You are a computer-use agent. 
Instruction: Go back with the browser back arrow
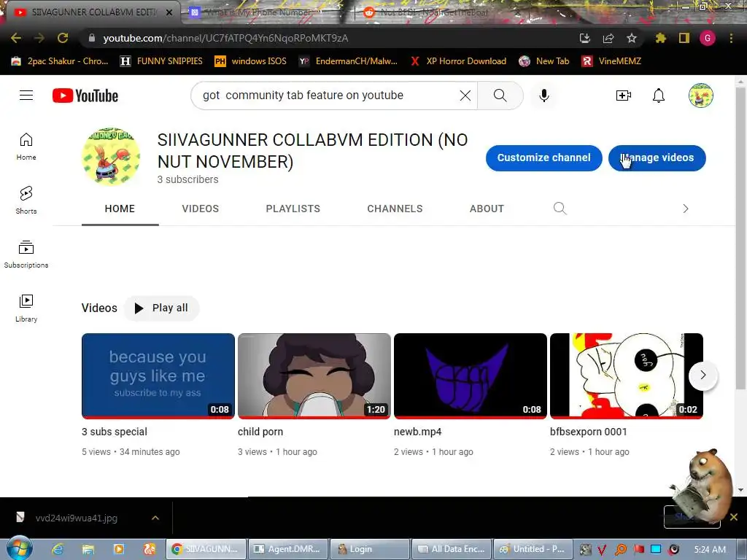coord(16,38)
